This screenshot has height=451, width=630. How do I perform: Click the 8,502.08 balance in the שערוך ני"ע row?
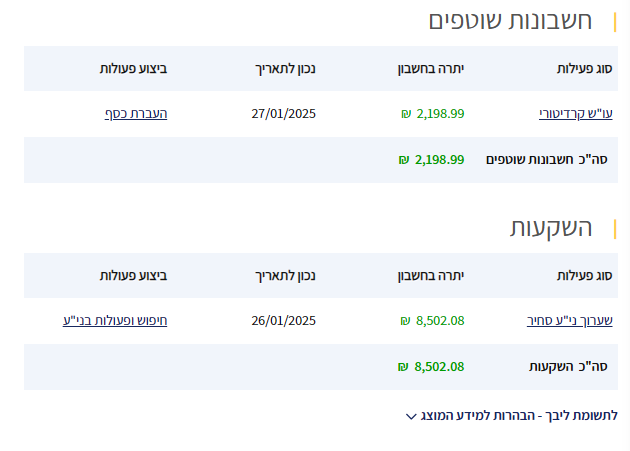(x=440, y=321)
